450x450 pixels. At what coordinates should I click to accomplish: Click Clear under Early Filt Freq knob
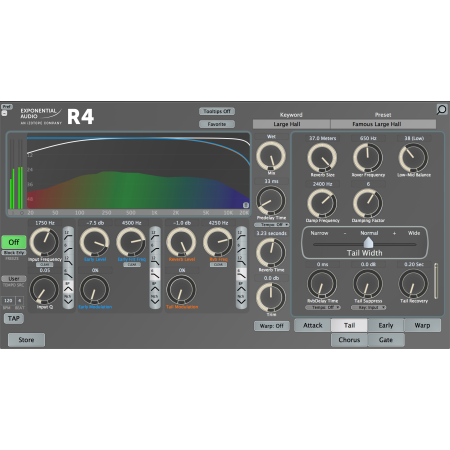click(132, 265)
